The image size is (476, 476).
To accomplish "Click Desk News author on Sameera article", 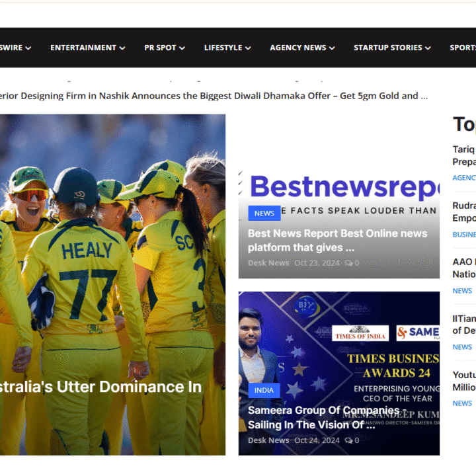I will coord(268,440).
